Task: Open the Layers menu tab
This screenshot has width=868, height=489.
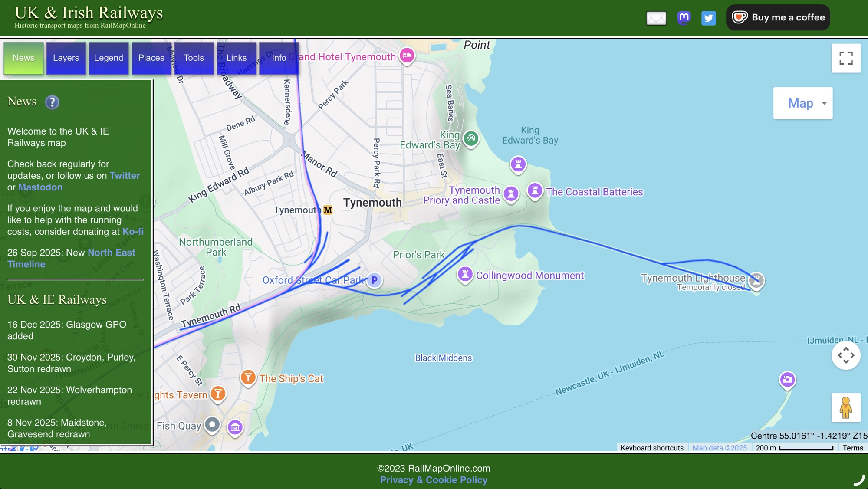Action: (66, 58)
